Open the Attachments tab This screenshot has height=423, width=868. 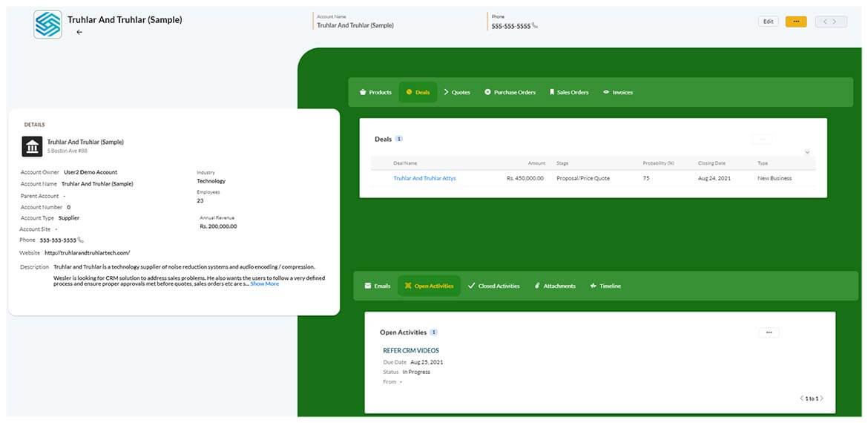point(555,286)
